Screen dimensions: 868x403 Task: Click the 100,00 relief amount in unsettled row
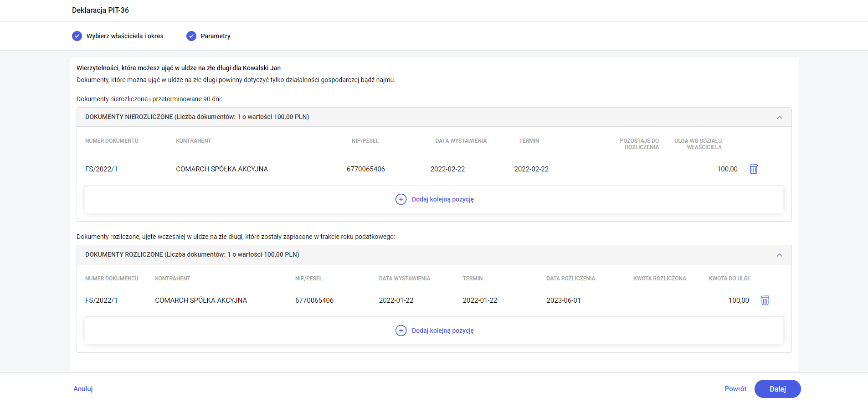point(727,169)
